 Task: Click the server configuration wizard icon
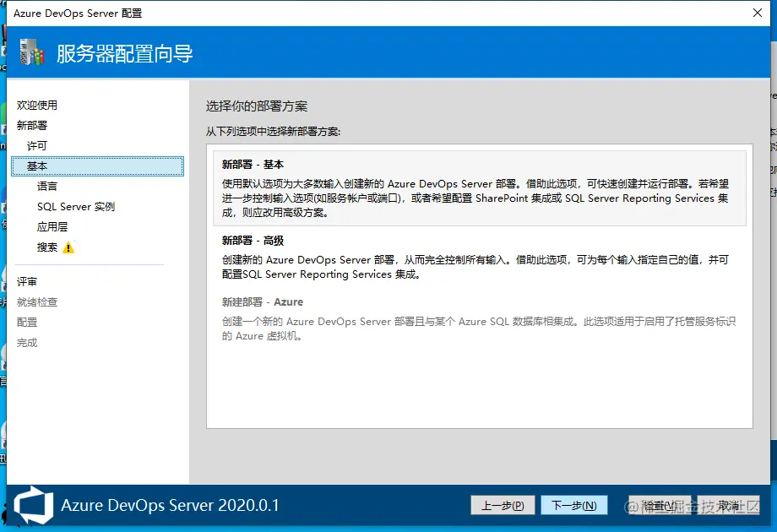pos(32,52)
